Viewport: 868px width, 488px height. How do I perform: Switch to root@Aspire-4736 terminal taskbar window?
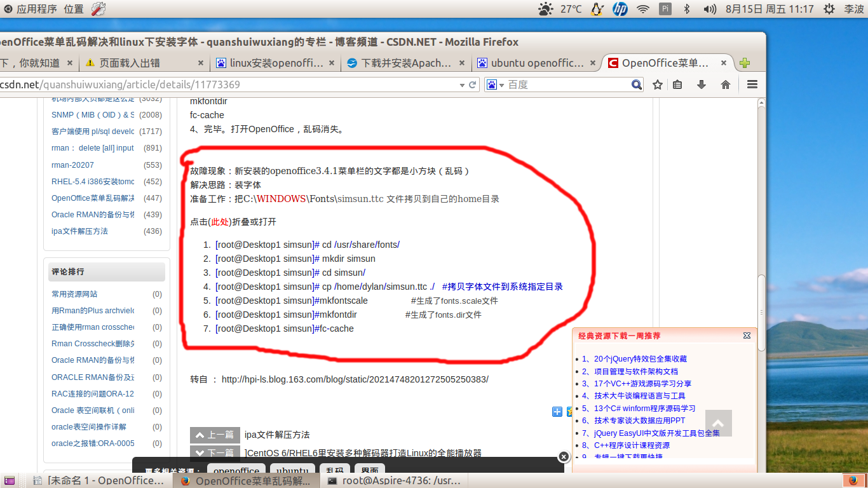pyautogui.click(x=395, y=480)
